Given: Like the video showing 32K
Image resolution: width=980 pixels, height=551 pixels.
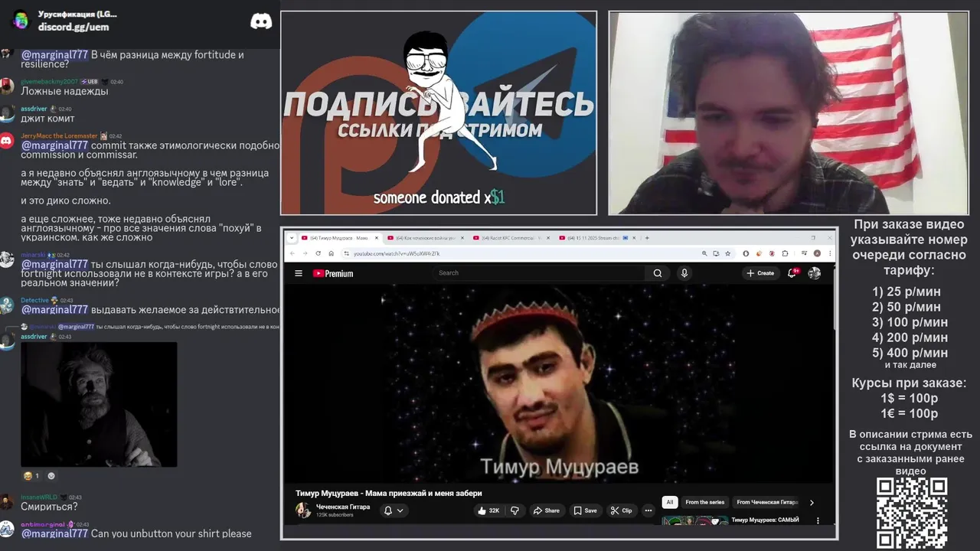Looking at the screenshot, I should pos(488,510).
